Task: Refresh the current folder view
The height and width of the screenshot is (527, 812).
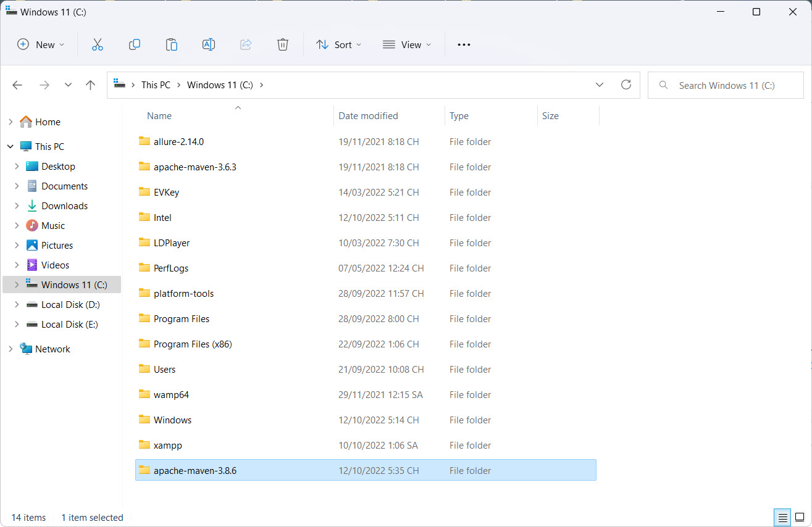Action: [x=626, y=85]
